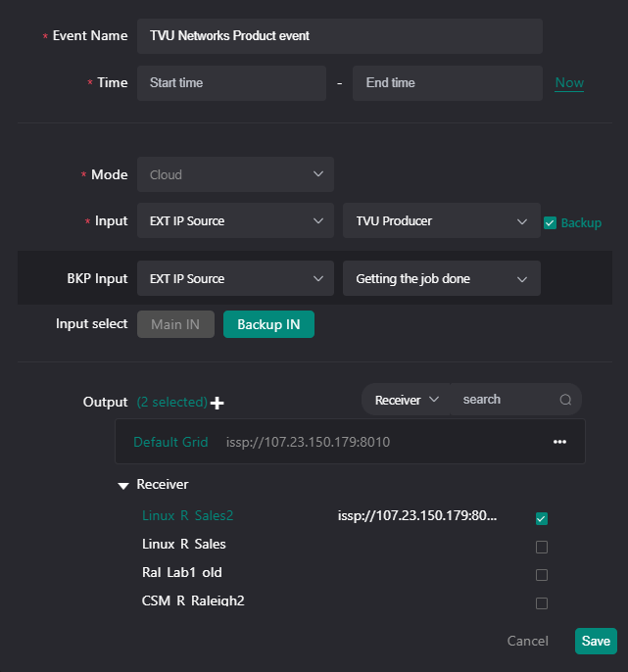Click the Ral_Lab1_old receiver name

(182, 572)
